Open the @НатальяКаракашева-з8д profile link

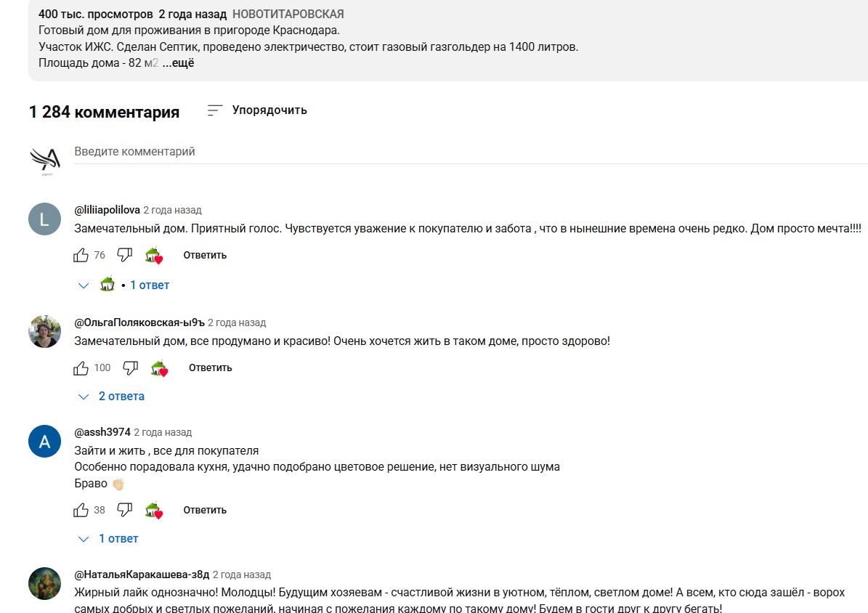click(142, 575)
